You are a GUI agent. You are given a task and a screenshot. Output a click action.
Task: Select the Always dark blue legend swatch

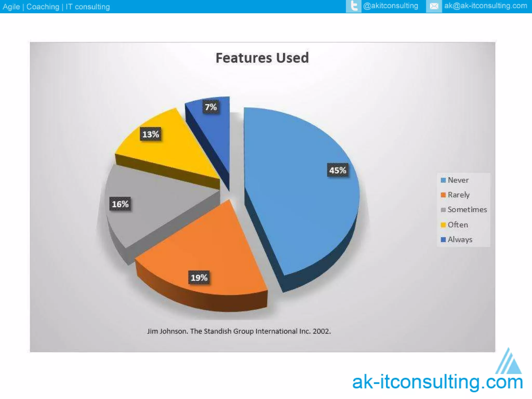(x=443, y=239)
